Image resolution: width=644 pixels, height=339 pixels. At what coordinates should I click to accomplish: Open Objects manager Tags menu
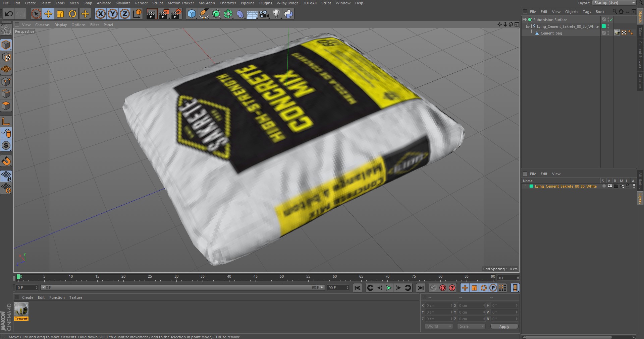point(587,12)
